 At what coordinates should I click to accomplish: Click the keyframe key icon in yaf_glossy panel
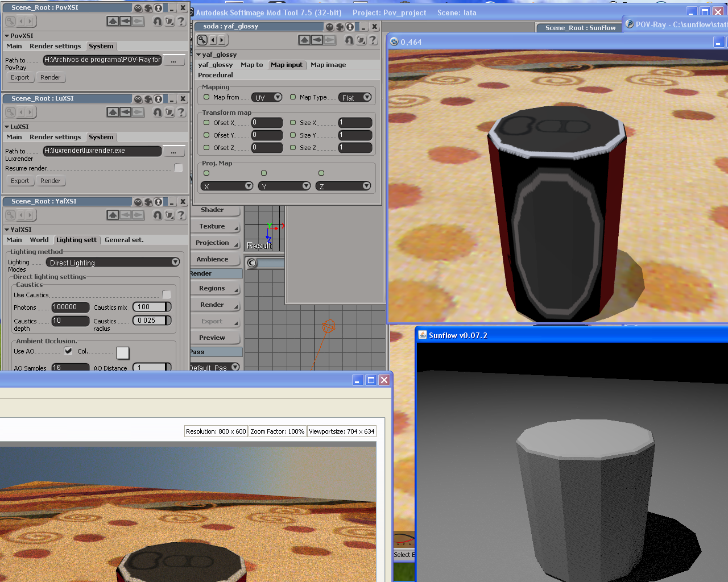202,40
